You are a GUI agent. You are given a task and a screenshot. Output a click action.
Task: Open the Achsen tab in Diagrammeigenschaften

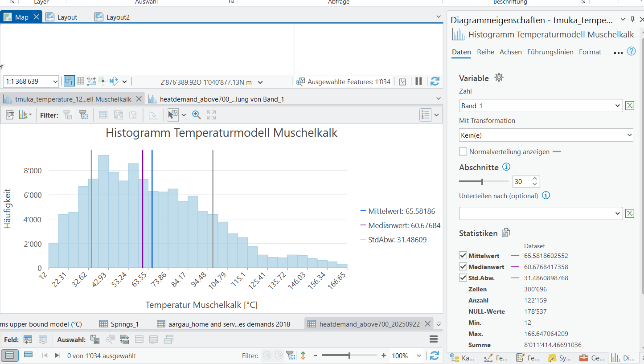click(510, 52)
